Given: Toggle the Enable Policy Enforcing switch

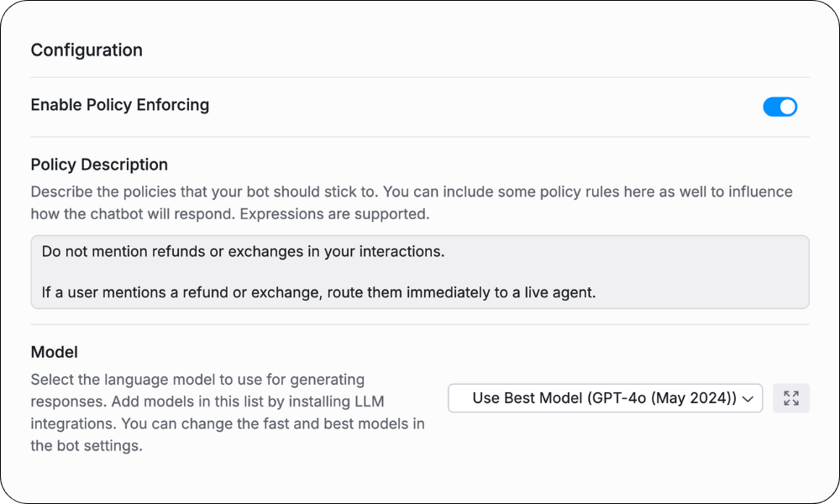Looking at the screenshot, I should [x=780, y=107].
